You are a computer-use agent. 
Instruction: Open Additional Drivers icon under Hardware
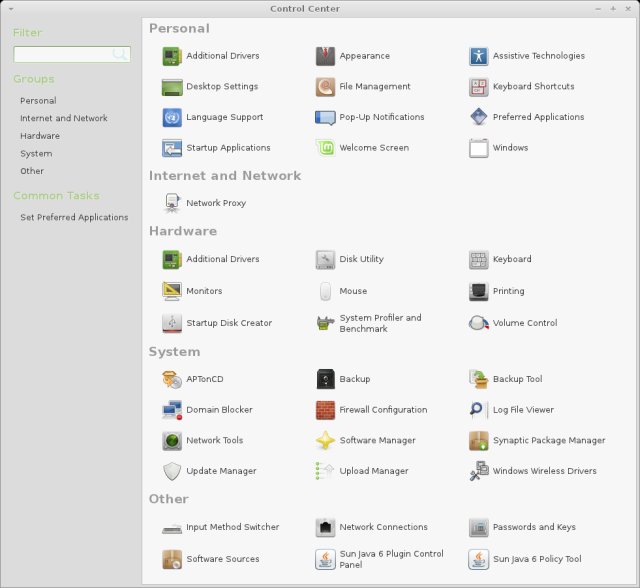click(x=172, y=259)
